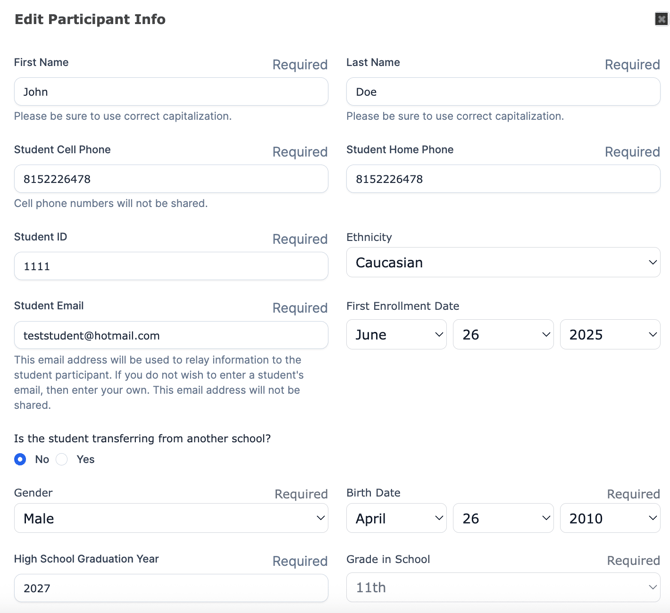Open the First Enrollment day dropdown
670x613 pixels.
pos(503,334)
